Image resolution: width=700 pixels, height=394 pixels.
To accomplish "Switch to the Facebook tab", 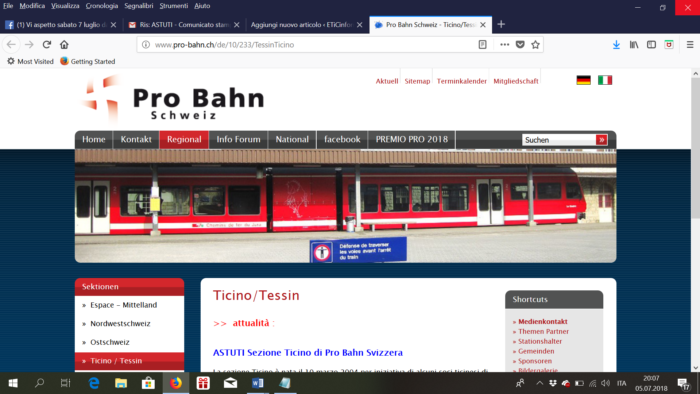I will point(61,25).
